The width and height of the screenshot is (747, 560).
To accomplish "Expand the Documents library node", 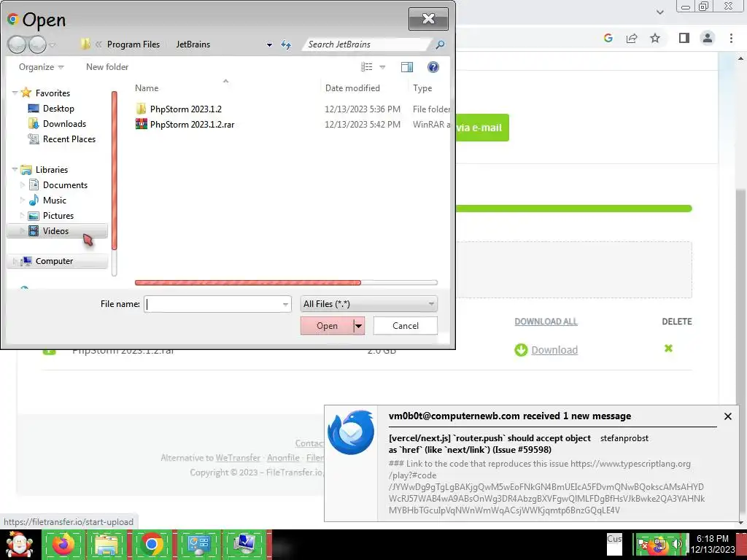I will (22, 184).
